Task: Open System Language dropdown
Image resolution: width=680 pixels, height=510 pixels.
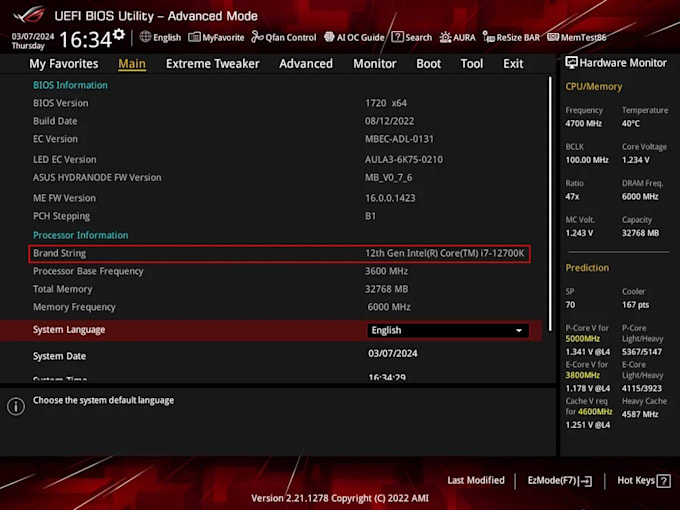Action: (x=448, y=330)
